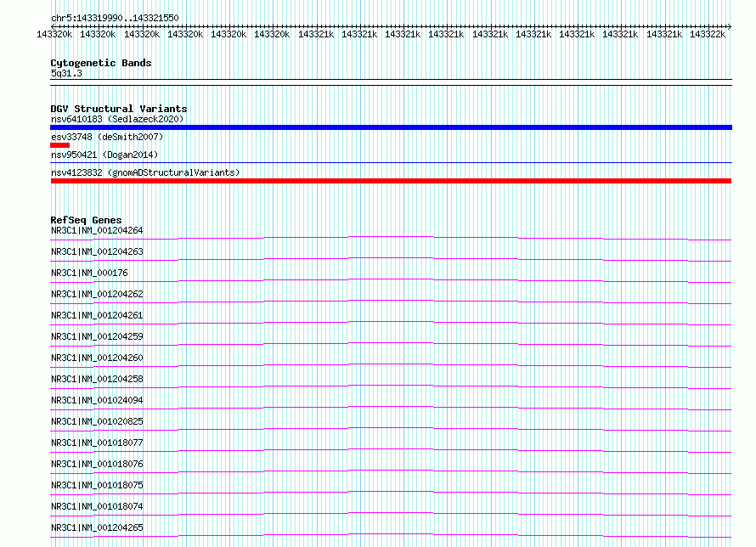Click the NR3C1|NM_001018077 transcript label
756x547 pixels.
tap(97, 443)
